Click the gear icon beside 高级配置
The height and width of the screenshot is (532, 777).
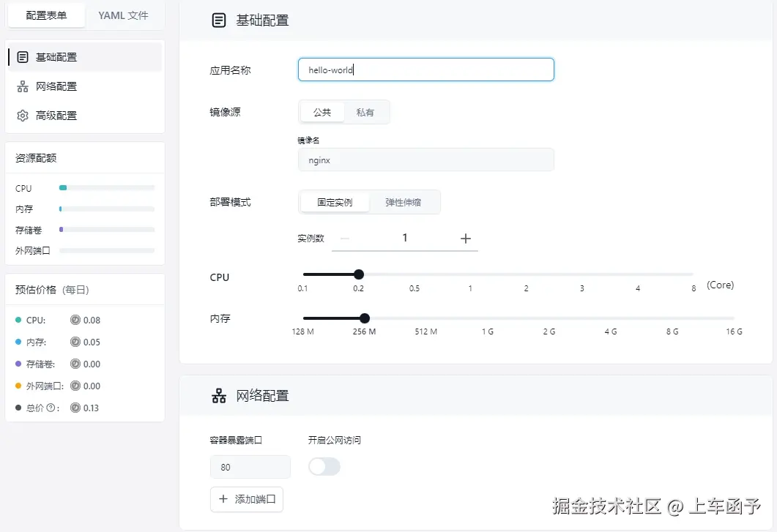(x=22, y=115)
